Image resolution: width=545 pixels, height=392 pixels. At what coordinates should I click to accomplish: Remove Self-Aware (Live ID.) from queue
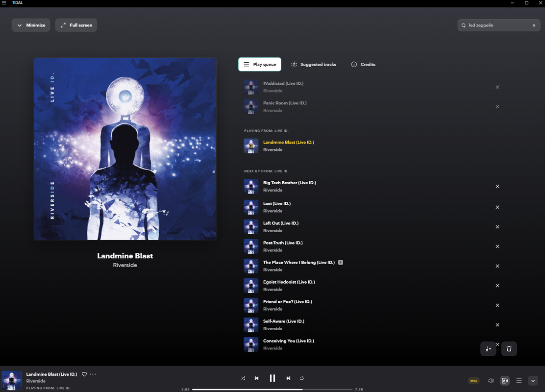coord(497,325)
